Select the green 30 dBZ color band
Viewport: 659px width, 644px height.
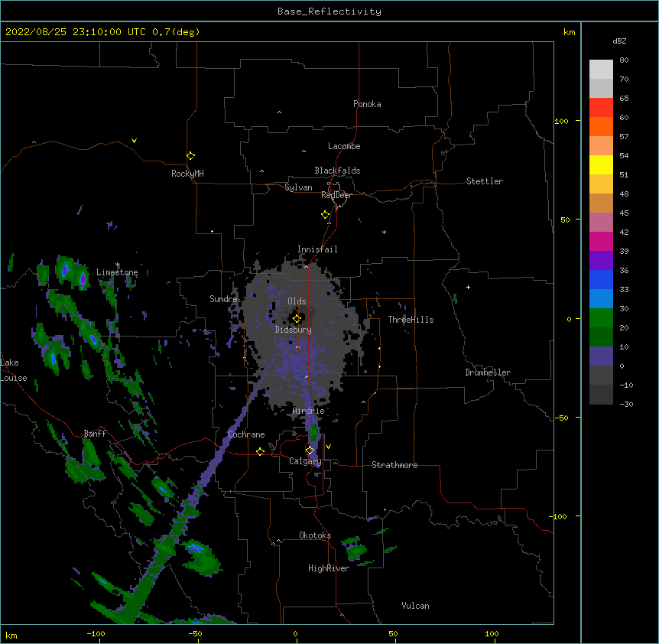(x=601, y=318)
